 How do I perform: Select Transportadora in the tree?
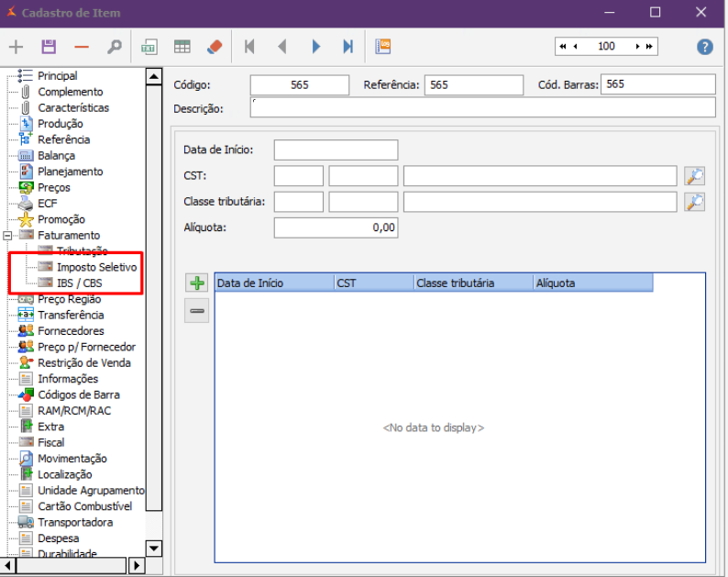75,522
